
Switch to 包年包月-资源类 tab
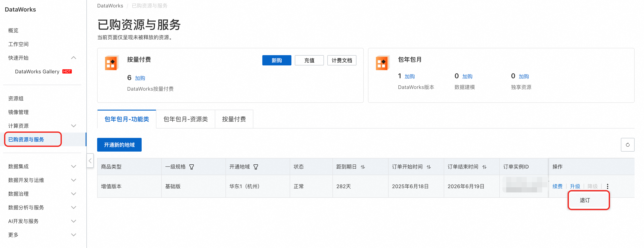pyautogui.click(x=185, y=119)
